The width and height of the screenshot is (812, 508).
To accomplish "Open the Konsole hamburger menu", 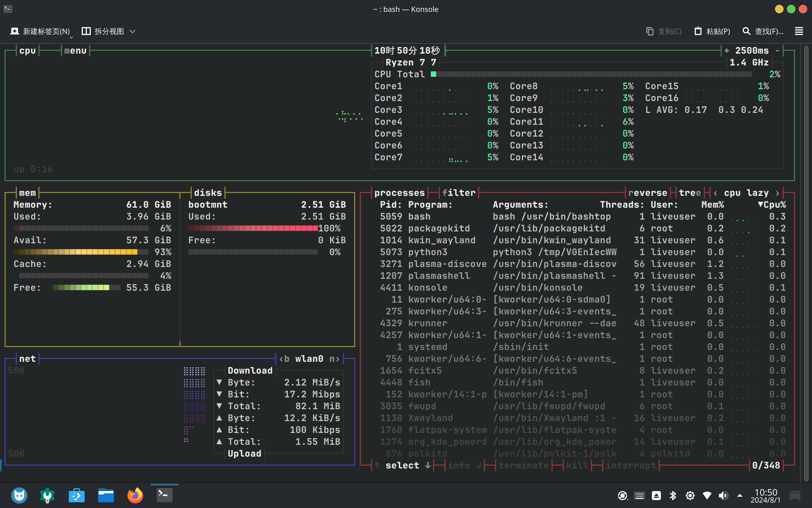I will click(x=799, y=31).
